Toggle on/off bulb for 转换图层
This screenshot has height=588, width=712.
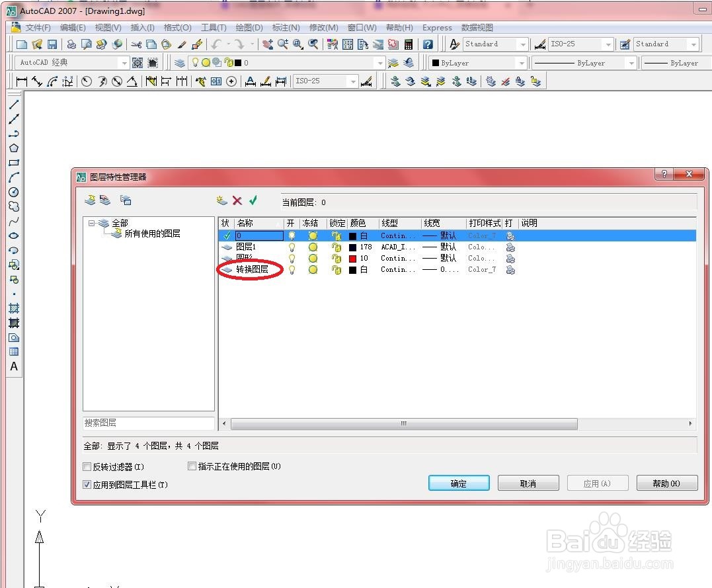pos(292,270)
